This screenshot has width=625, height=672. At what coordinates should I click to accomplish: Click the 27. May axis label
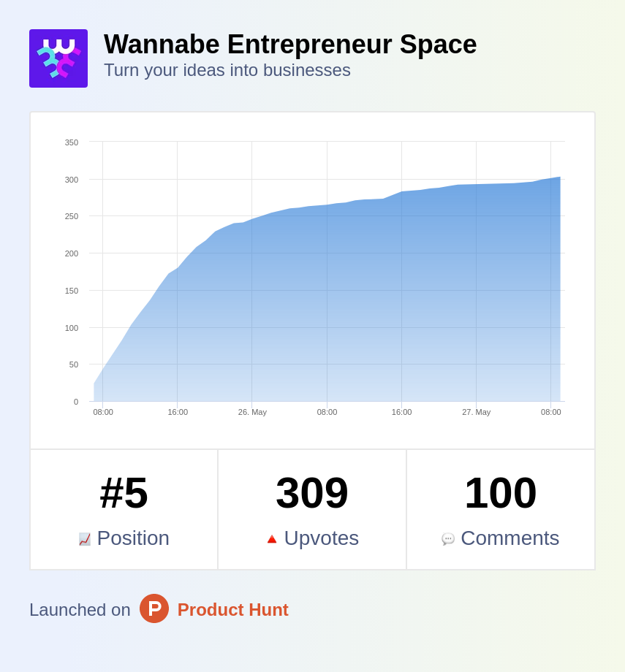point(476,412)
